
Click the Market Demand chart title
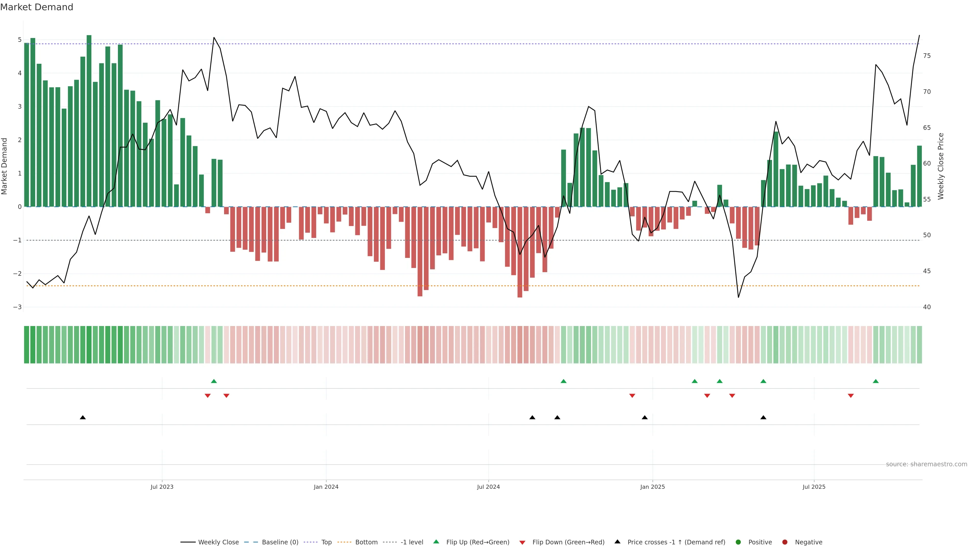36,7
